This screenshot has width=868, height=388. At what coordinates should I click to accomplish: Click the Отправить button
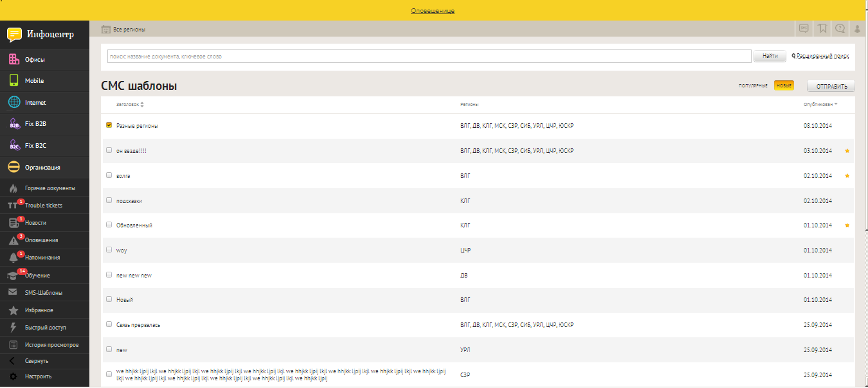(x=831, y=86)
